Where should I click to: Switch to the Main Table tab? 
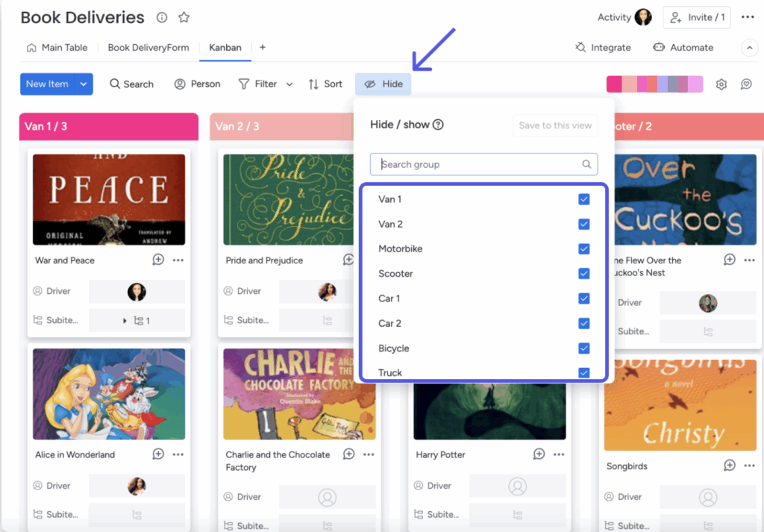click(x=57, y=47)
